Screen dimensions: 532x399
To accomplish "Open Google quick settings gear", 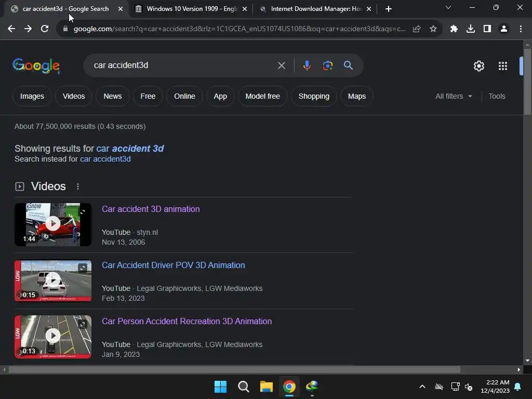I will 478,66.
